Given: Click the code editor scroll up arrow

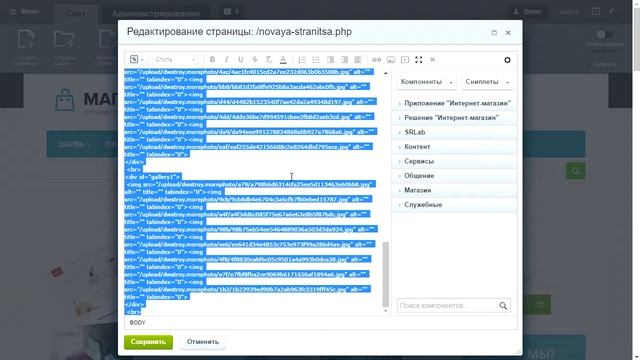Looking at the screenshot, I should point(386,73).
